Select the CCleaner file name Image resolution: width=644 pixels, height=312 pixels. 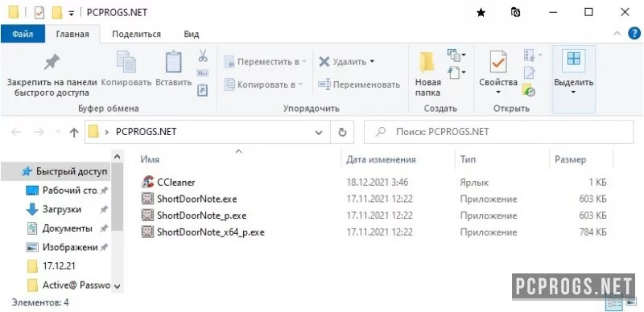(176, 182)
